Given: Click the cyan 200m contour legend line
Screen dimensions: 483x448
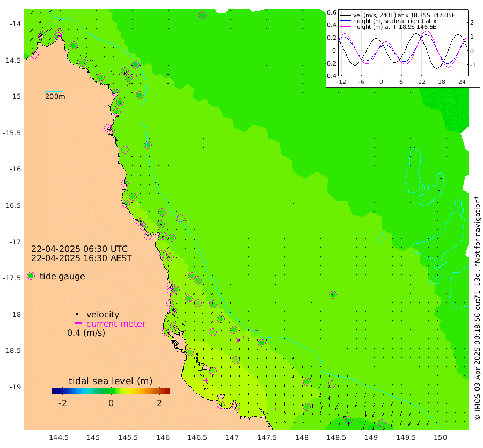Looking at the screenshot, I should (x=53, y=91).
